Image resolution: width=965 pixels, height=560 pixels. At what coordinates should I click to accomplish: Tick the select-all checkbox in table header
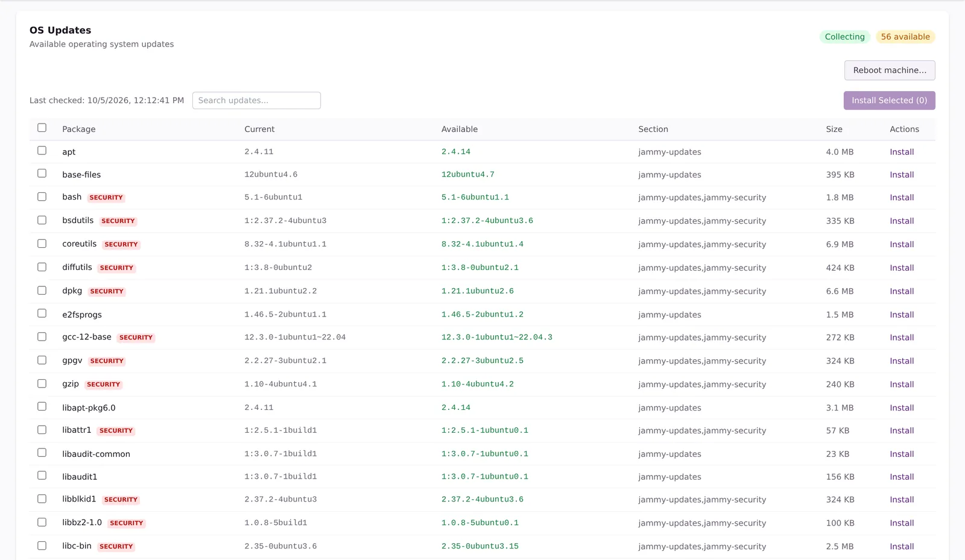coord(42,128)
